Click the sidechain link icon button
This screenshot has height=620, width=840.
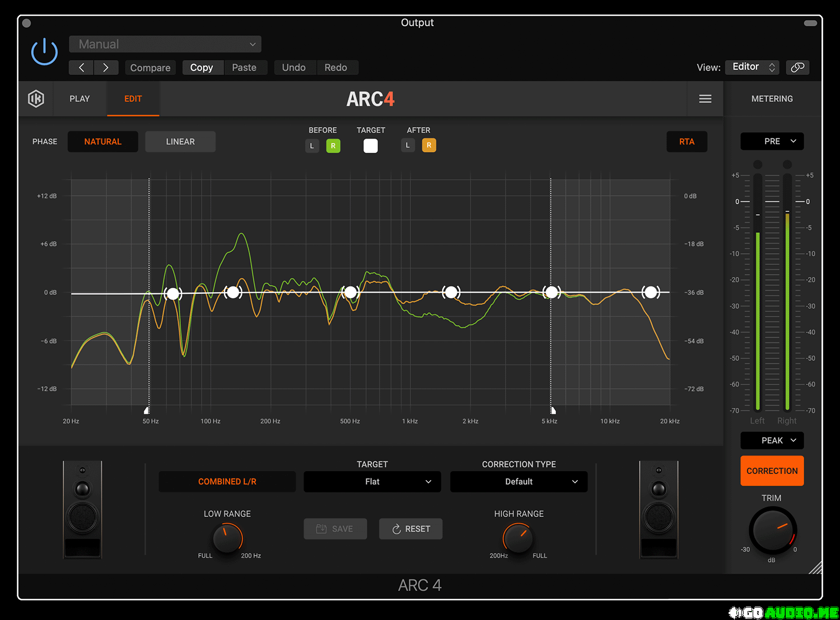coord(797,67)
